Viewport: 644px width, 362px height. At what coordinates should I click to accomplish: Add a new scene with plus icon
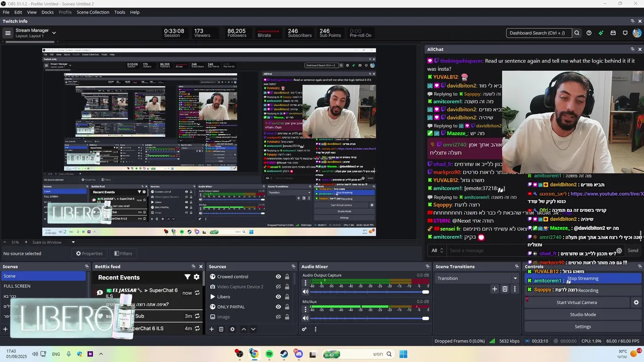pyautogui.click(x=6, y=329)
